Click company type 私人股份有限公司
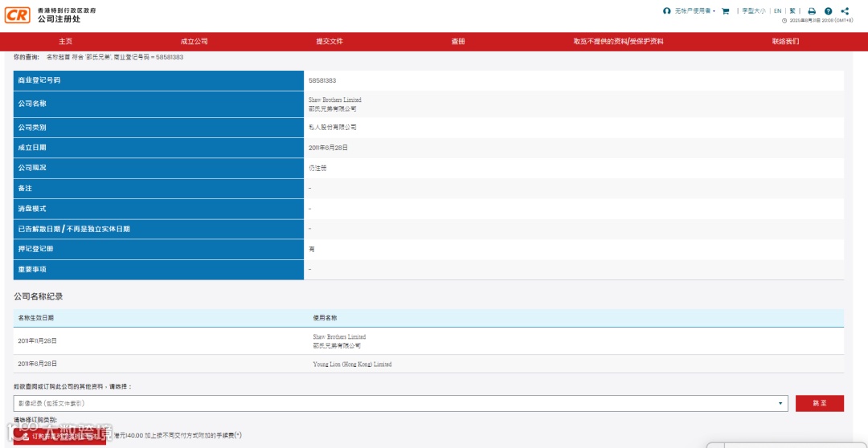The width and height of the screenshot is (868, 448). 332,127
